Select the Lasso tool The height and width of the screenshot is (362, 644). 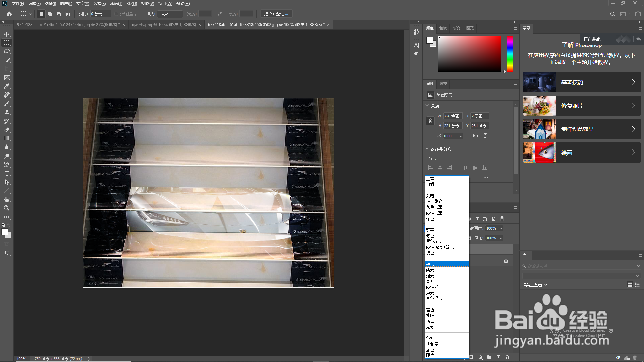[x=7, y=51]
